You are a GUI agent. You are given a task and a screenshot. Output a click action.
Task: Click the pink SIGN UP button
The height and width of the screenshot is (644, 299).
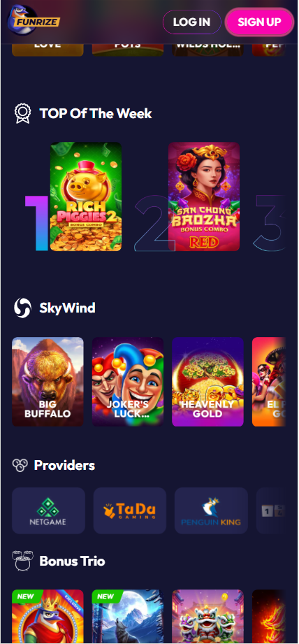(259, 22)
